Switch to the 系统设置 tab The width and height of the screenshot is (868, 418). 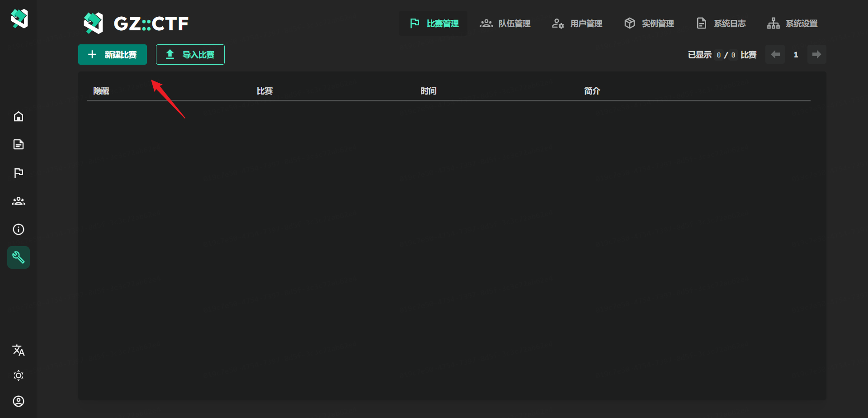point(792,24)
